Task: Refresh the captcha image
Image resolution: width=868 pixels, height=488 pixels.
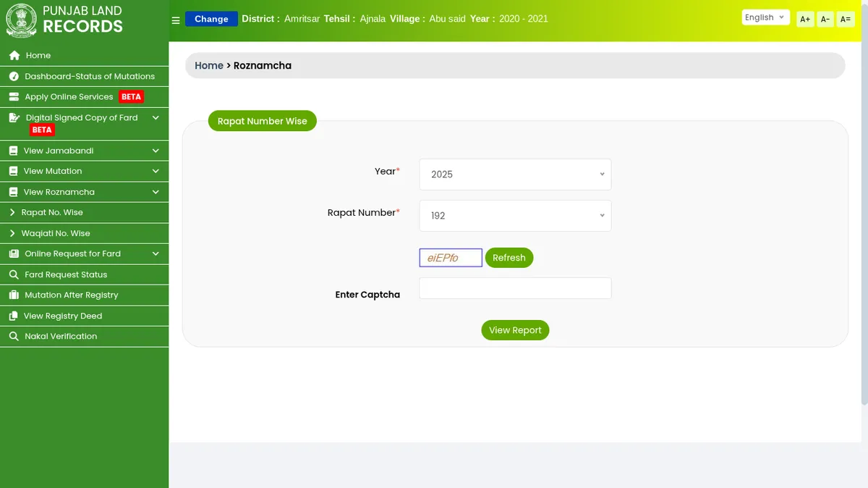Action: [509, 258]
